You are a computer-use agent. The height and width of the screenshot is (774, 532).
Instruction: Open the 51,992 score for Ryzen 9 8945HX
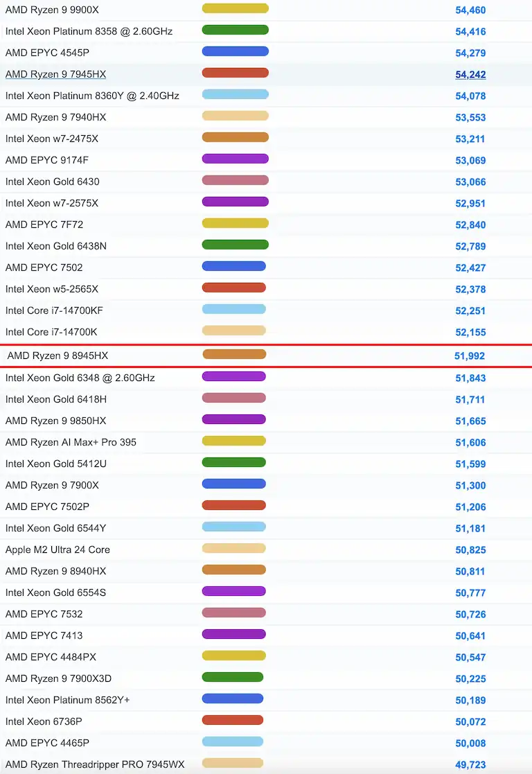click(x=470, y=356)
